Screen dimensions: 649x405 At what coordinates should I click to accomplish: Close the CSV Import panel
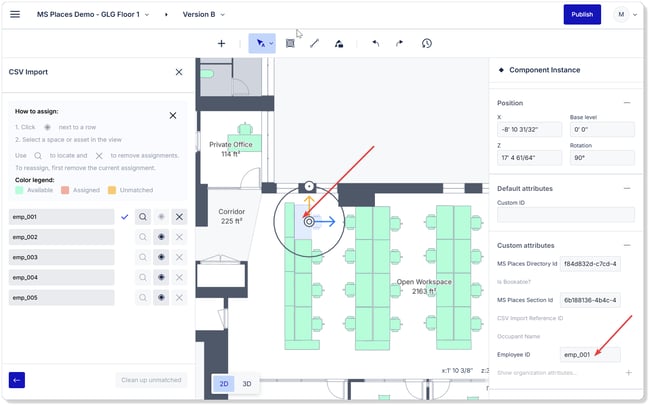[179, 72]
